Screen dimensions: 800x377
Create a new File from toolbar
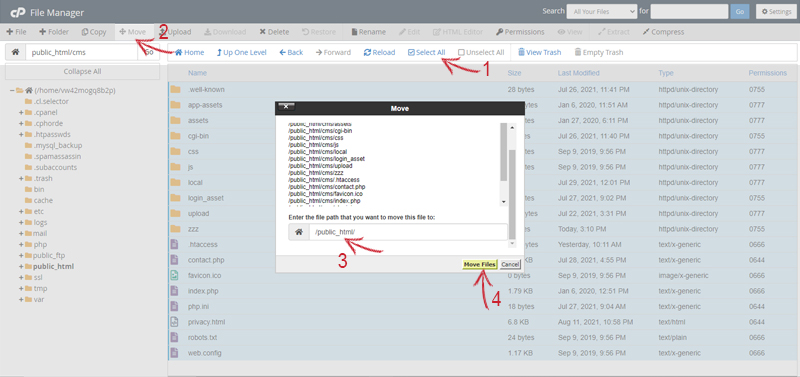16,32
